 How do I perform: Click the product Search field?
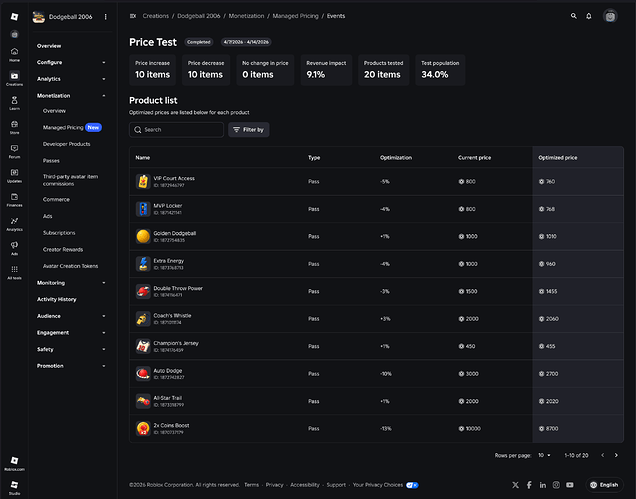point(176,130)
